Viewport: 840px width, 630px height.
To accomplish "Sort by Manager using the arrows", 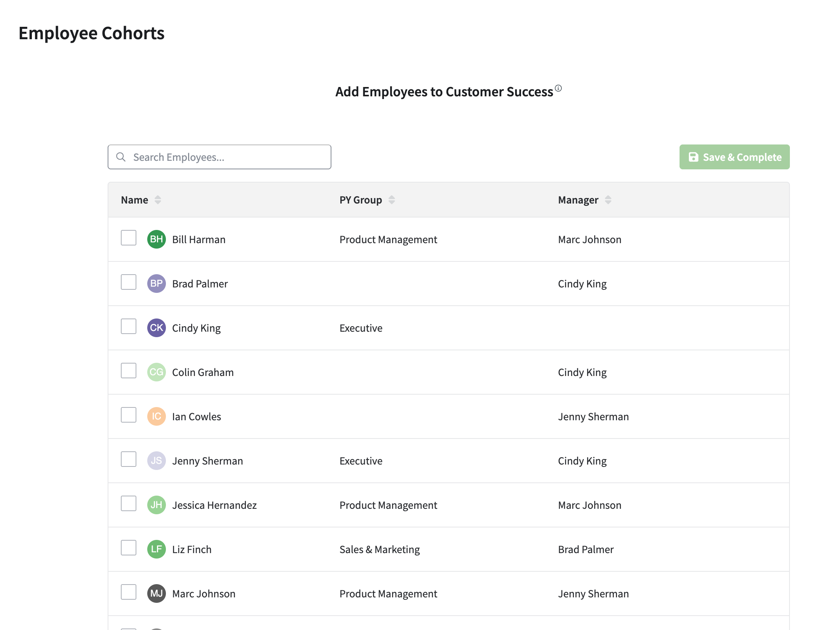I will pos(608,200).
